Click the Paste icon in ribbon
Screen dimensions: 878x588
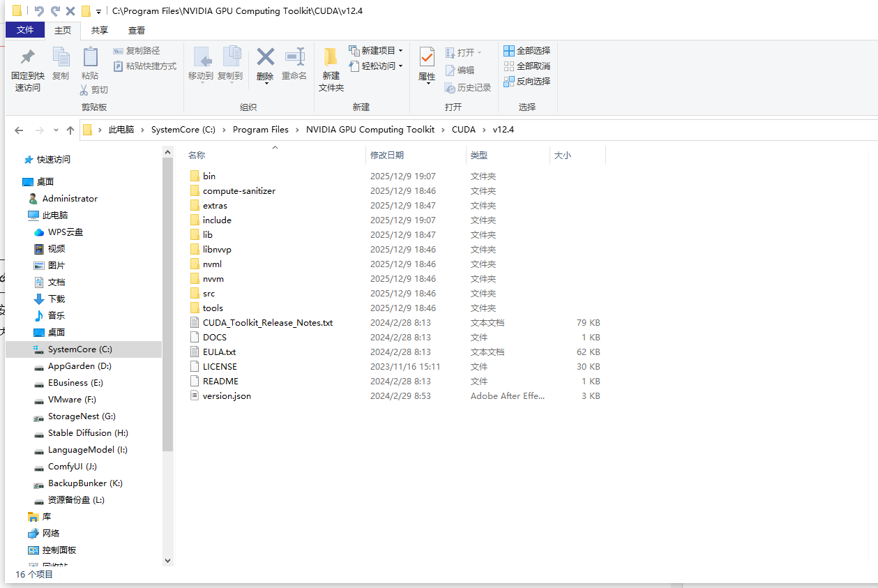click(x=90, y=59)
